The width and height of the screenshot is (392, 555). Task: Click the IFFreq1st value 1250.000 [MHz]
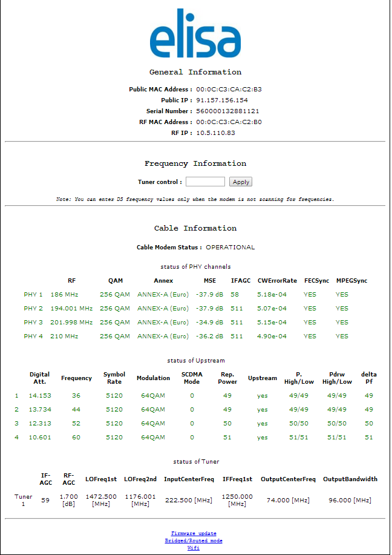tap(237, 500)
